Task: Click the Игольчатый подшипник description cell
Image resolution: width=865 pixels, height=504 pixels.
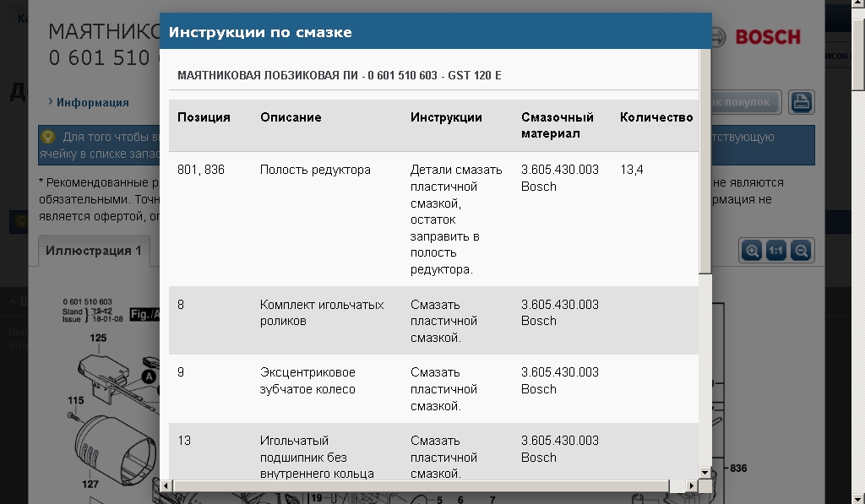Action: click(317, 457)
